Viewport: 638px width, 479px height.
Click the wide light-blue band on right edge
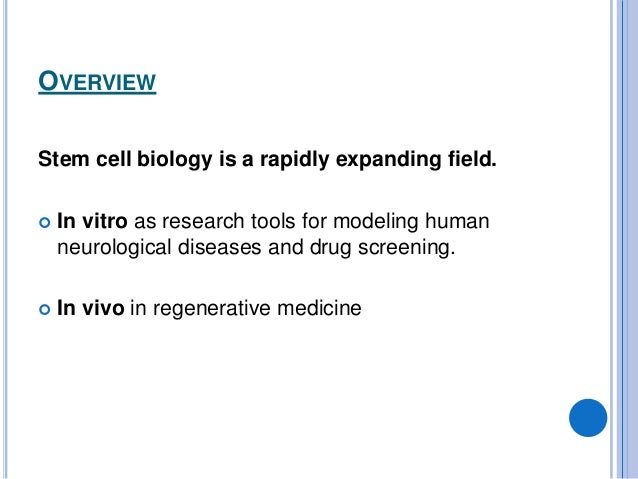coord(631,239)
